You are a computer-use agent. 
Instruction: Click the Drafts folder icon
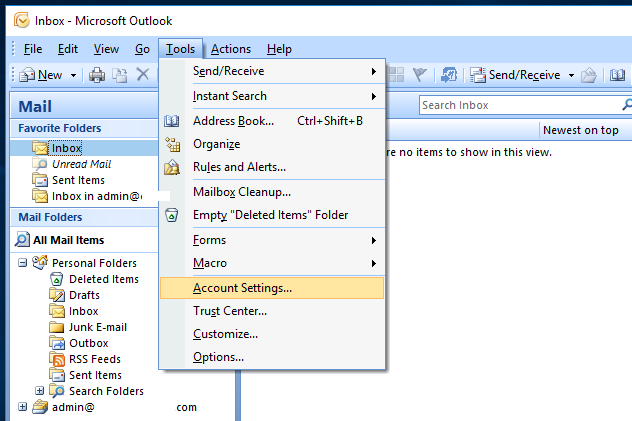point(57,295)
